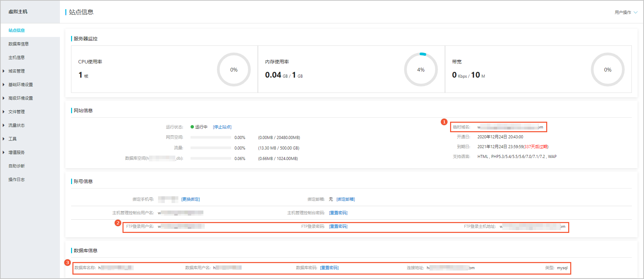Click the 0.00MB / 20480.00MB space value
Viewport: 644px width, 279px height.
pos(279,137)
